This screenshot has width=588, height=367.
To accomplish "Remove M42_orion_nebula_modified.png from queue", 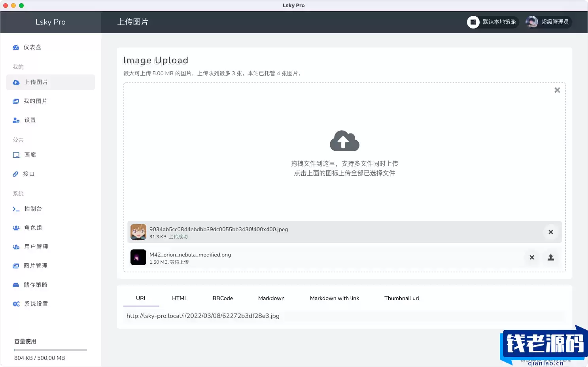I will (532, 257).
